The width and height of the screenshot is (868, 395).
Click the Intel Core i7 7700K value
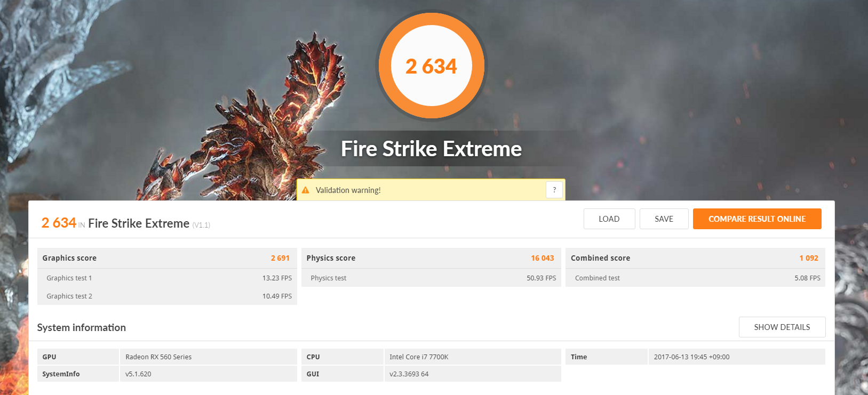[x=419, y=357]
